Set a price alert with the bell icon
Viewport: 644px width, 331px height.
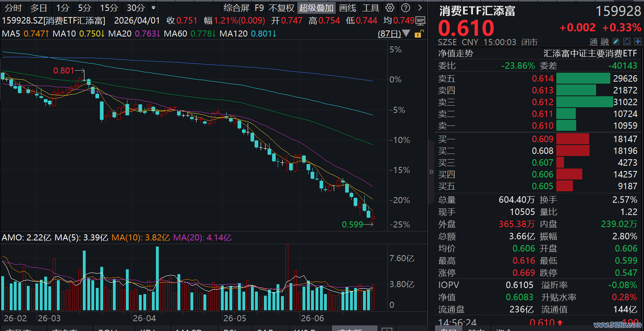point(627,41)
